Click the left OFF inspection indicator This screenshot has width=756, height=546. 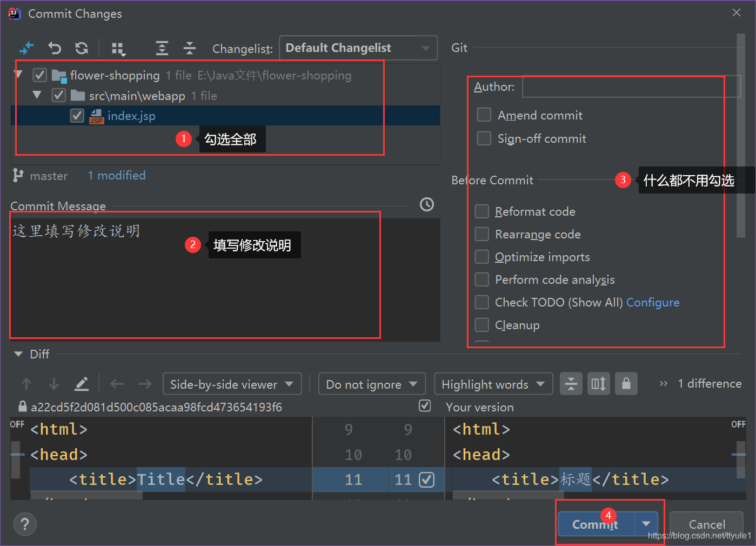point(17,424)
